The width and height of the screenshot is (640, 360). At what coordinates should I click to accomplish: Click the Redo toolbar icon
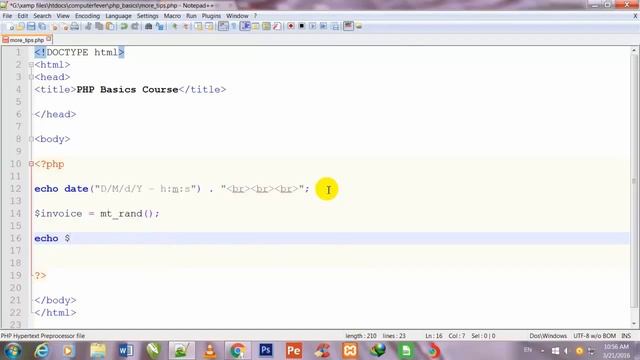click(x=135, y=27)
